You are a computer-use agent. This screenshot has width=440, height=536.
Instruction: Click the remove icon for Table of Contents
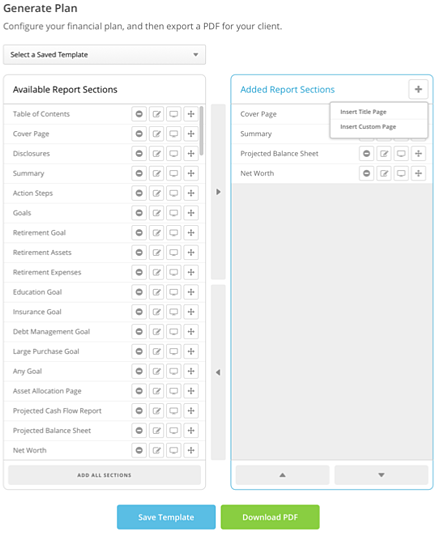point(139,114)
